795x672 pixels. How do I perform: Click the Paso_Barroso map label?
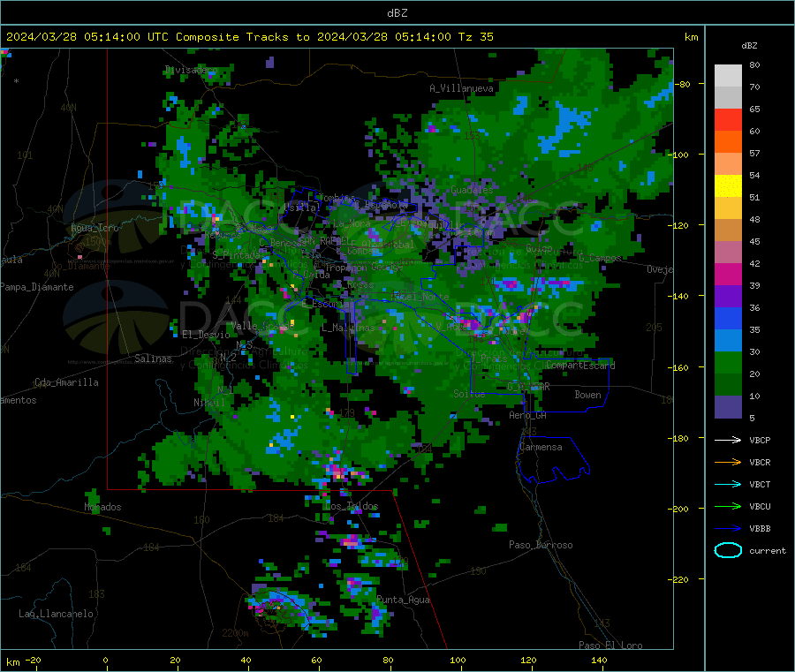(x=541, y=546)
